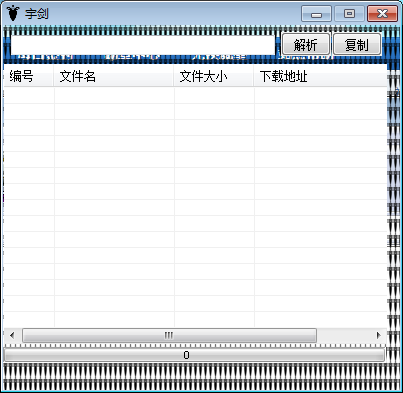Select the 编号 column header
Image resolution: width=403 pixels, height=393 pixels.
pyautogui.click(x=29, y=76)
